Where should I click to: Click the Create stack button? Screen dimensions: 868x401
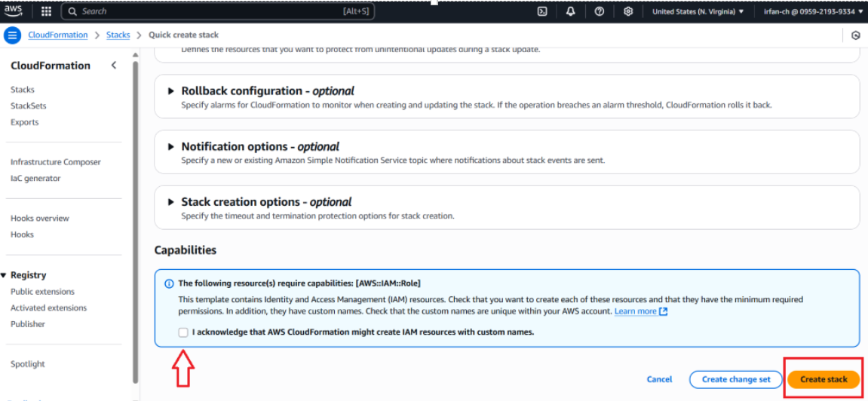(824, 379)
